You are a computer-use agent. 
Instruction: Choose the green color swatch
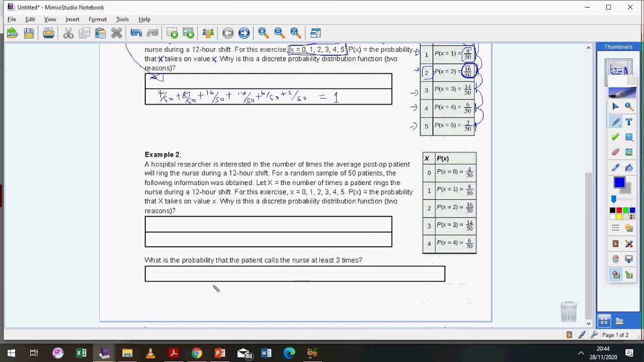[x=625, y=211]
